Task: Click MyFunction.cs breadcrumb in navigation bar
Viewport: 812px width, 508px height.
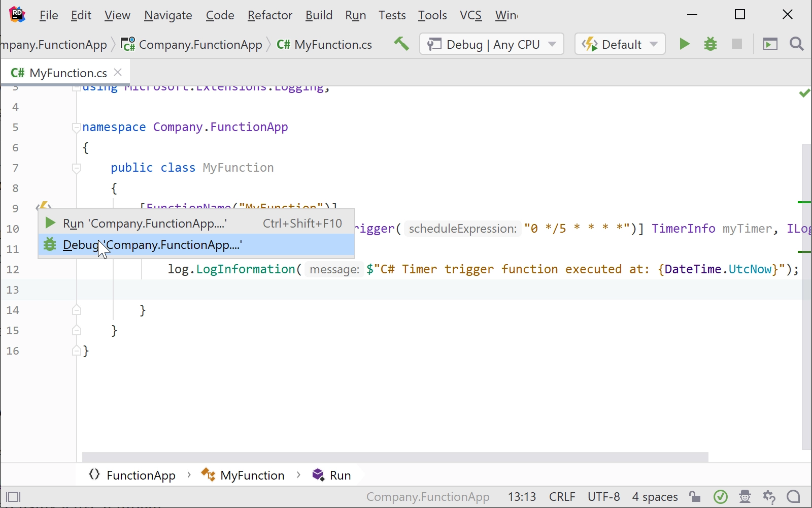Action: [x=325, y=45]
